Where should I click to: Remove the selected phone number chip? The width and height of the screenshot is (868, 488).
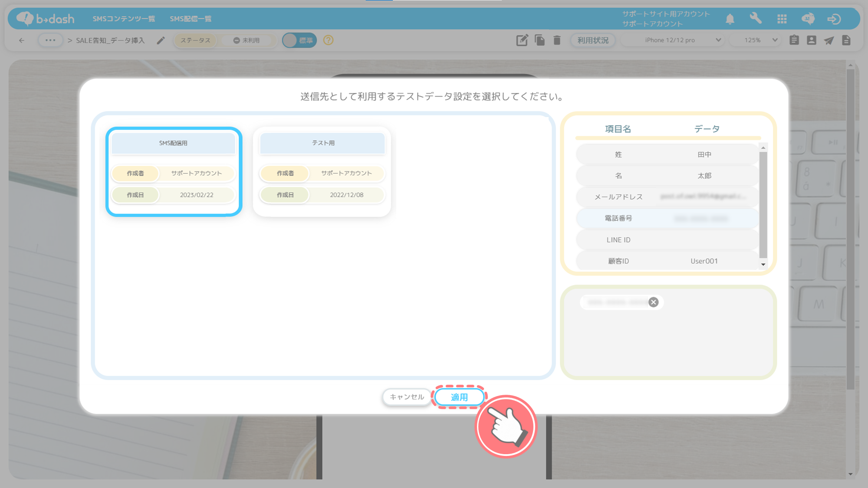654,302
